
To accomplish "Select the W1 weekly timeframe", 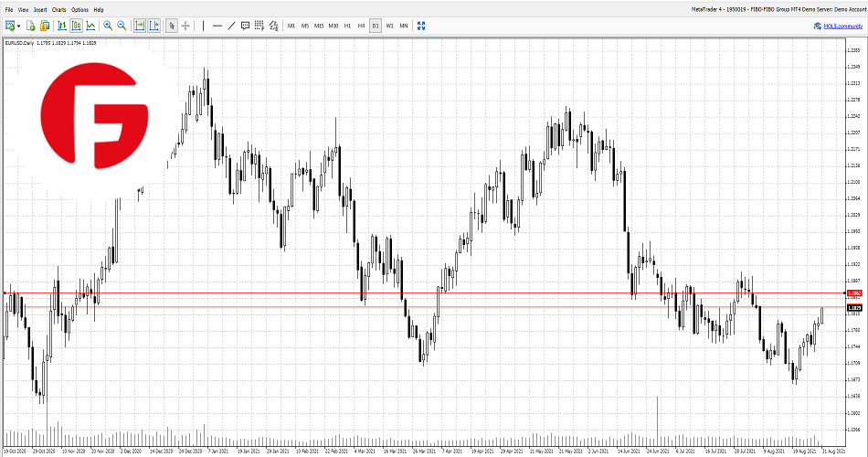I will pos(389,26).
